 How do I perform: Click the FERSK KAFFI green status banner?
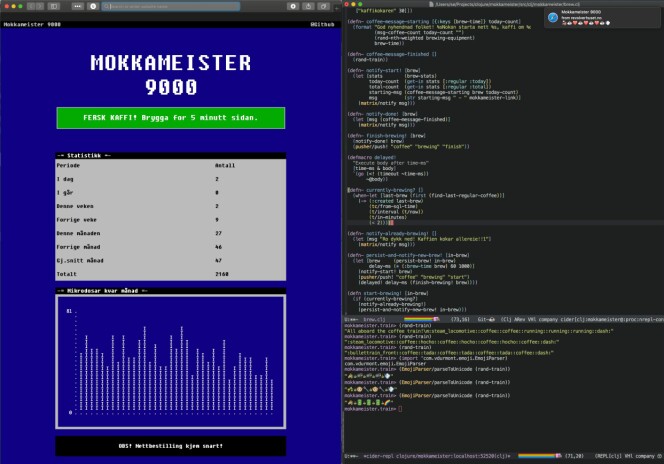(171, 118)
